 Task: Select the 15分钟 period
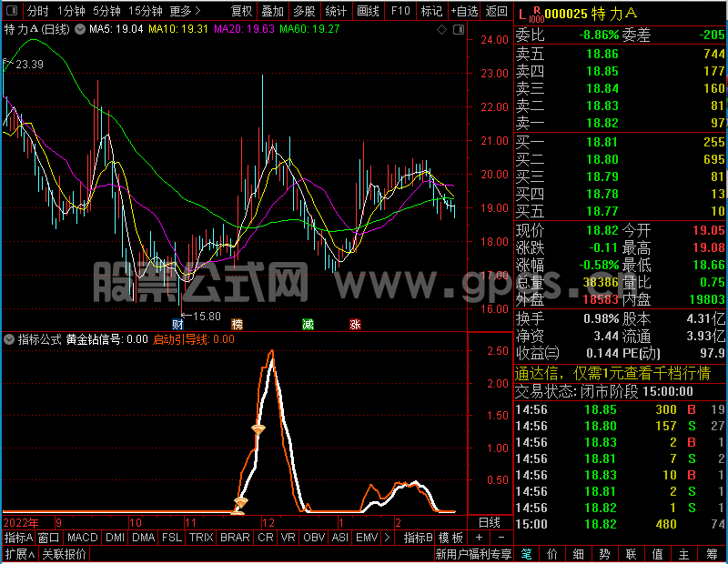pyautogui.click(x=145, y=11)
